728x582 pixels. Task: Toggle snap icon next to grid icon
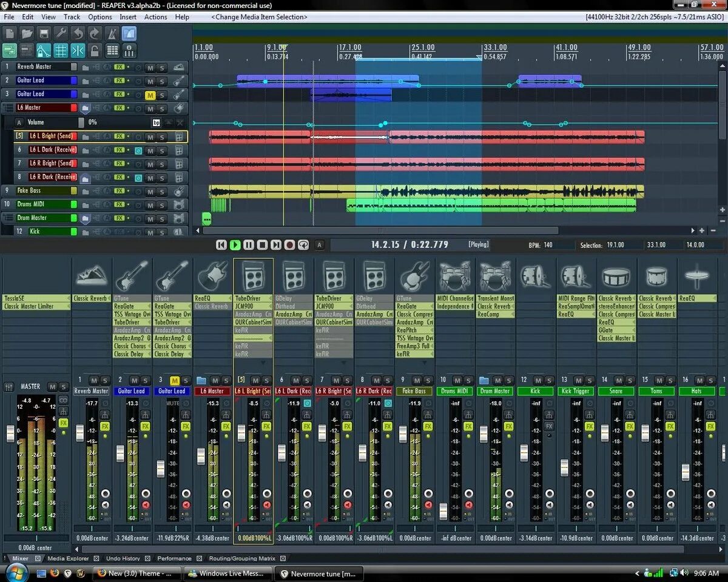pyautogui.click(x=78, y=50)
